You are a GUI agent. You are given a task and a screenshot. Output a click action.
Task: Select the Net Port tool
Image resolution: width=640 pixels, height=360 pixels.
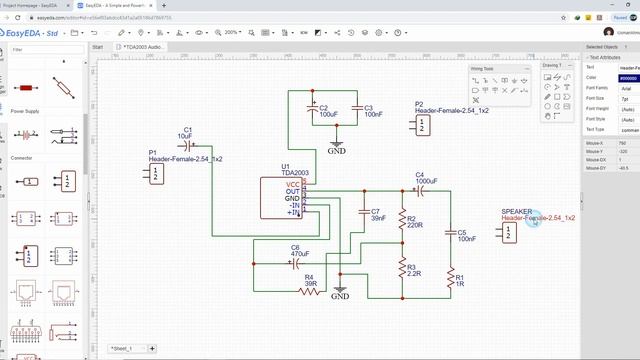tap(476, 90)
